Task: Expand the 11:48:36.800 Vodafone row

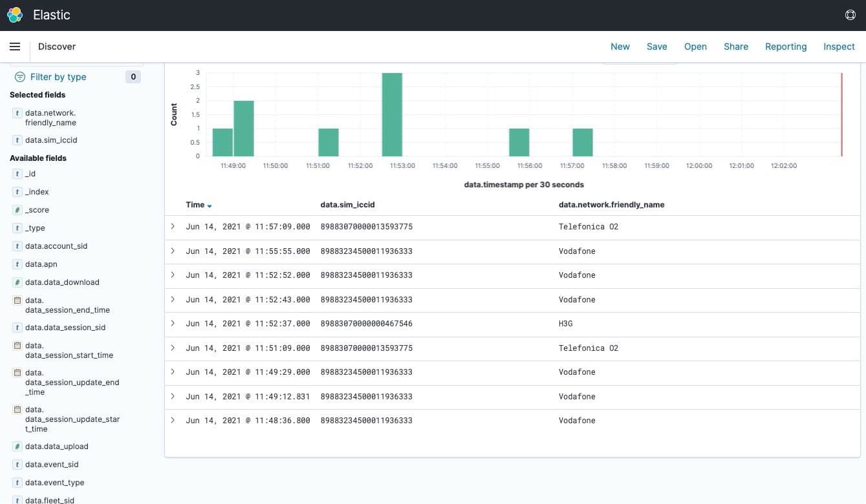Action: [173, 420]
